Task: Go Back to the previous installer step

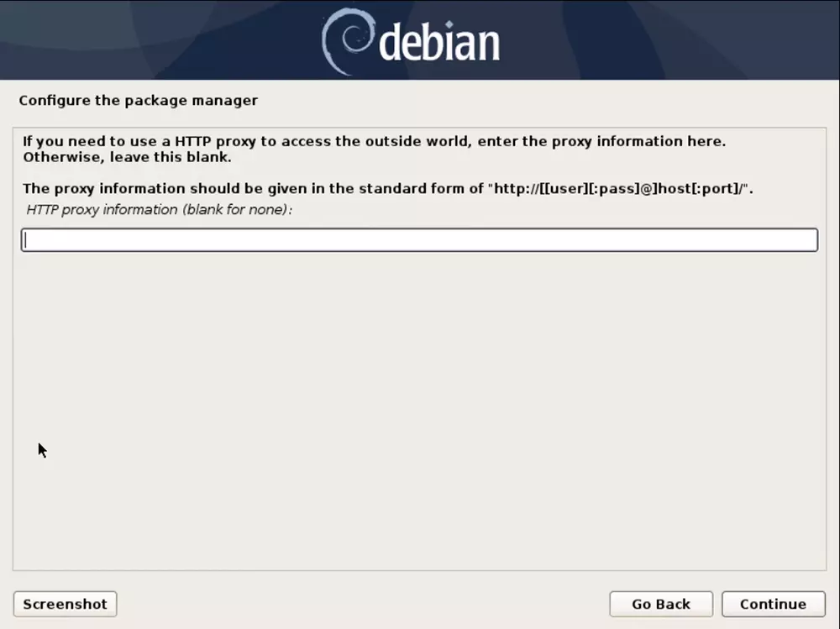Action: click(661, 604)
